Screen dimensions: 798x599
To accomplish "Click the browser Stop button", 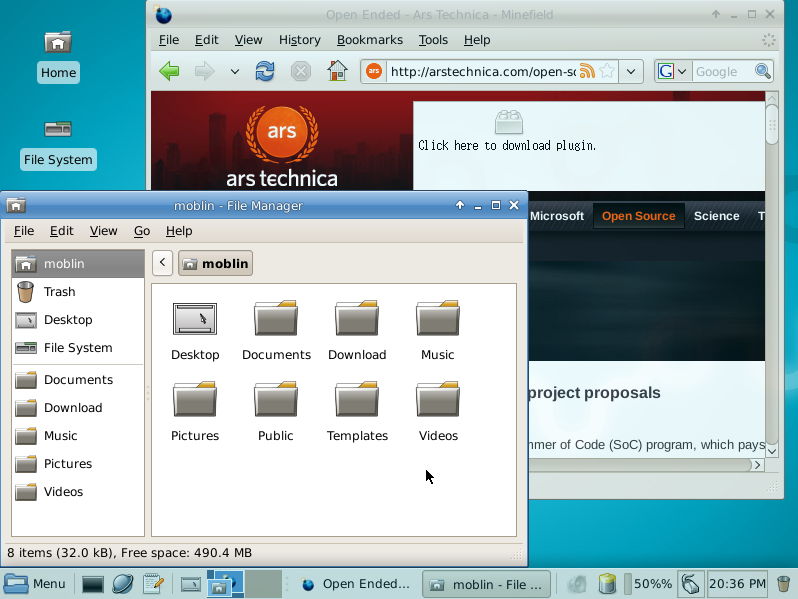I will (x=301, y=71).
